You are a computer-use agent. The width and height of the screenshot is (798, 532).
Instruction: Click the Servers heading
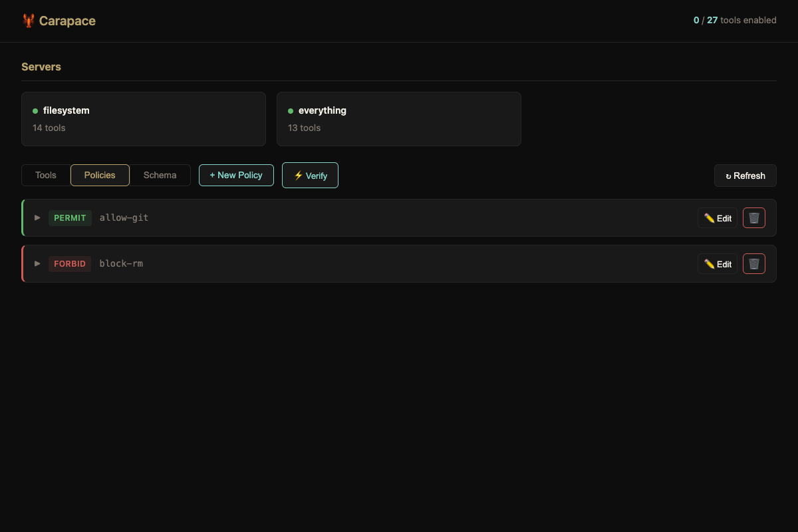(41, 66)
